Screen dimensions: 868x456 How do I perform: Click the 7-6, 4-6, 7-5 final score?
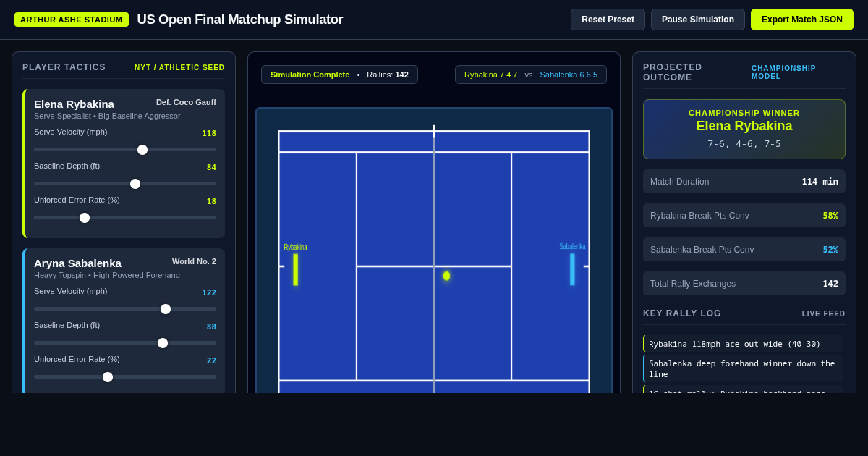click(x=744, y=144)
